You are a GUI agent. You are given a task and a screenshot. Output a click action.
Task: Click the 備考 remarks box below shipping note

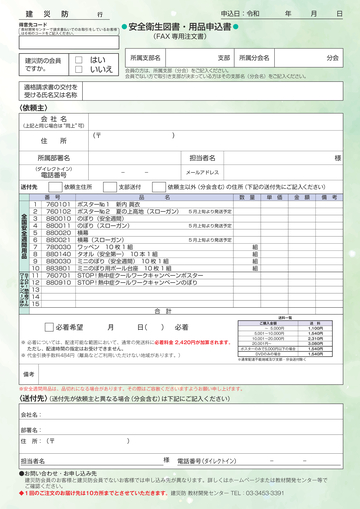click(x=191, y=374)
